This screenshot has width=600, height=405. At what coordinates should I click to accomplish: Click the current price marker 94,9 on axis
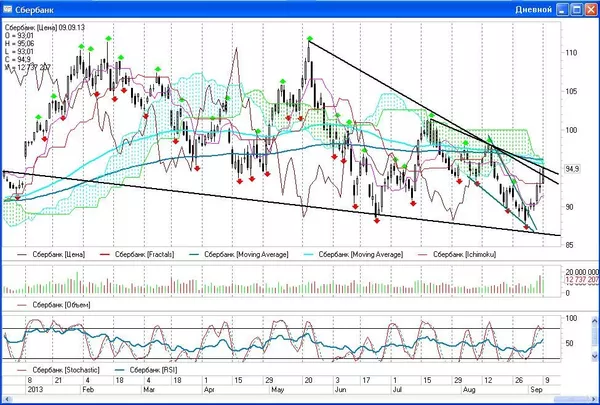[x=572, y=168]
